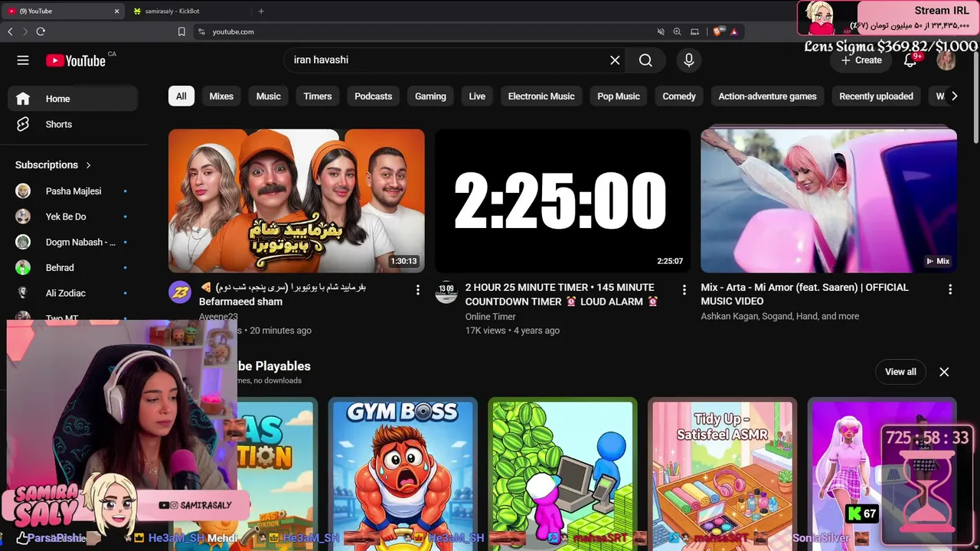This screenshot has height=551, width=980.
Task: Open Ali Zodiac subscription
Action: tap(73, 293)
